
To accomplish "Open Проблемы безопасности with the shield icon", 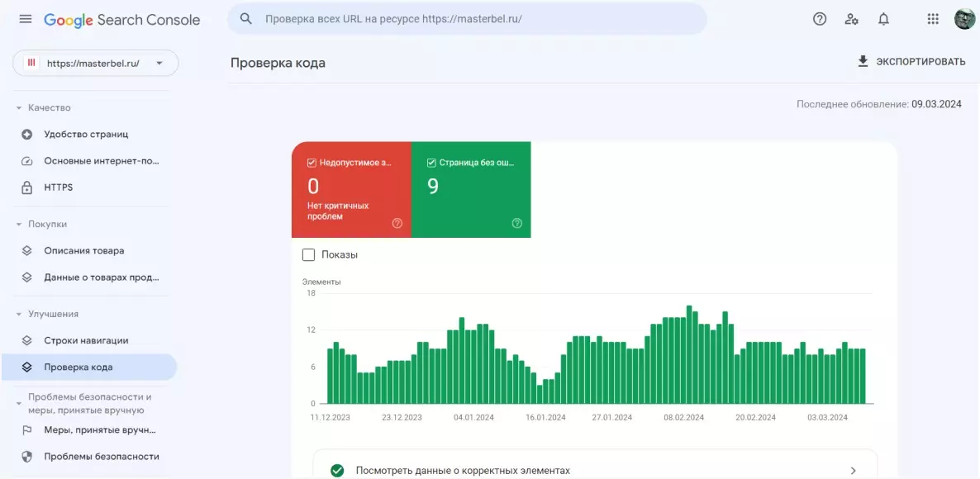I will click(x=26, y=457).
